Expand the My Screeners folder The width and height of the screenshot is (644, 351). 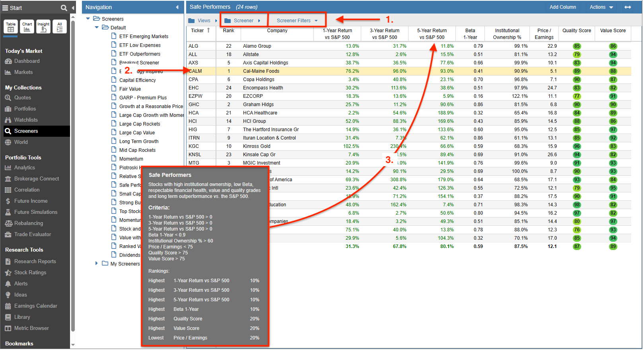coord(96,264)
